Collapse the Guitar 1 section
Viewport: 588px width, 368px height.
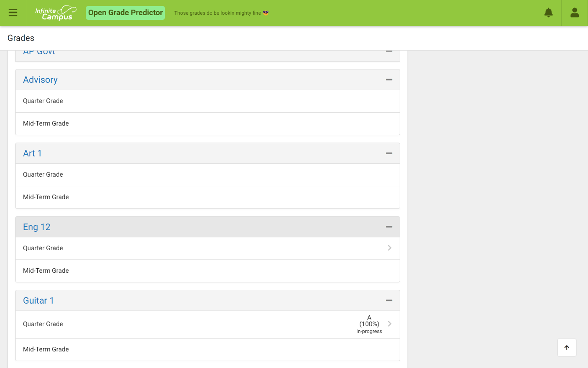click(389, 300)
